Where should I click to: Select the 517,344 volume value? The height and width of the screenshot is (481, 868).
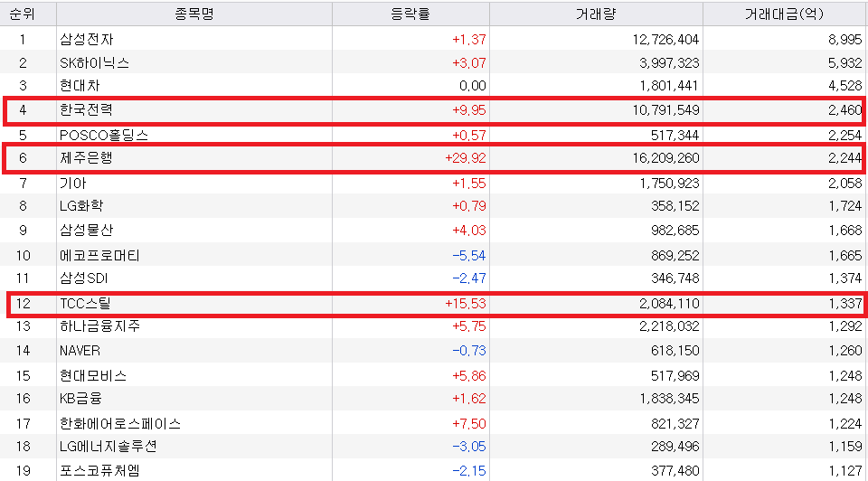pos(675,135)
